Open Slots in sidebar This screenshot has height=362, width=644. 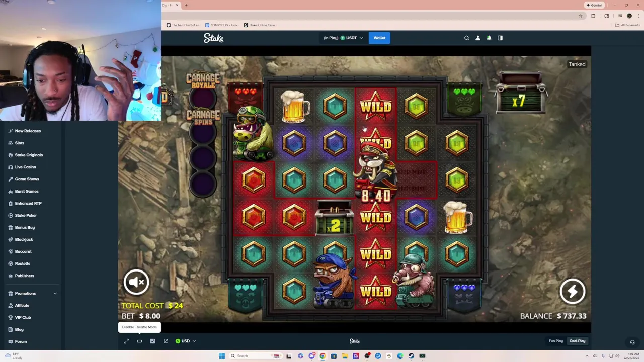20,143
